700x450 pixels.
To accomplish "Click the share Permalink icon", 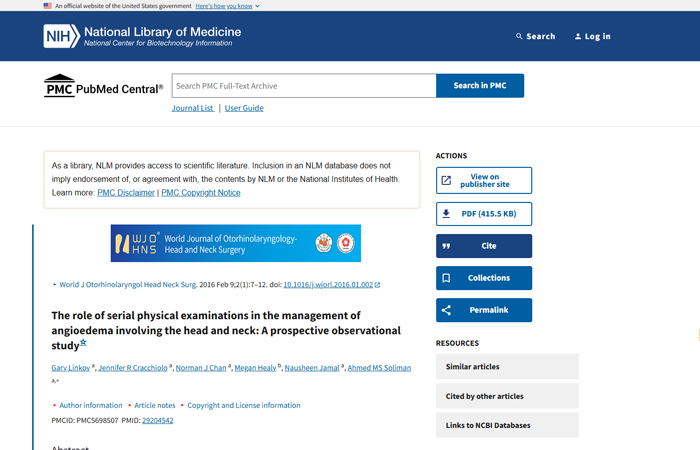I will coord(446,310).
